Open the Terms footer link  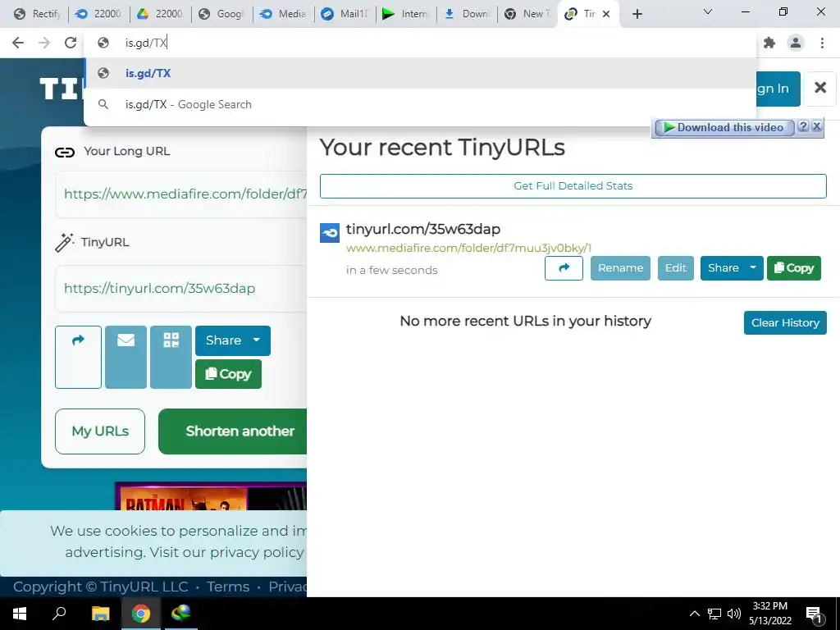pyautogui.click(x=228, y=587)
